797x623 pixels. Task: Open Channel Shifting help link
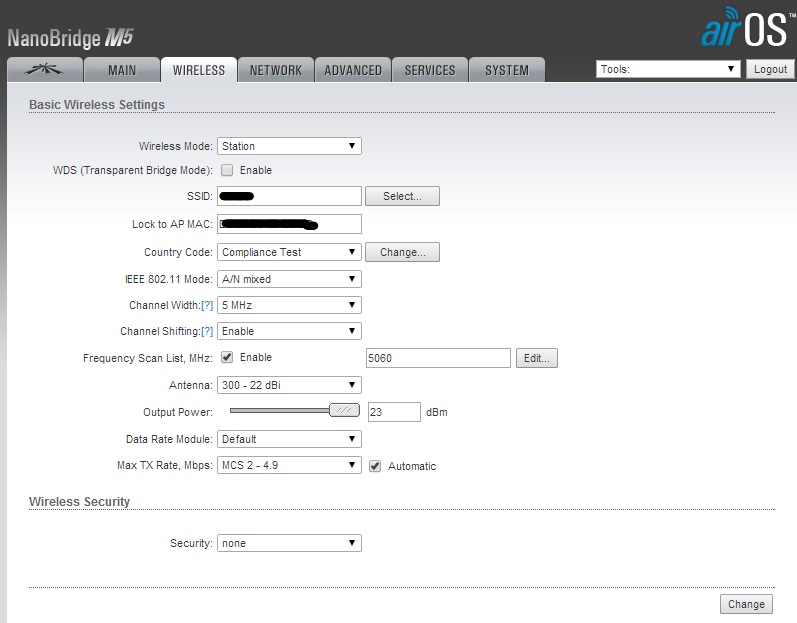(207, 331)
